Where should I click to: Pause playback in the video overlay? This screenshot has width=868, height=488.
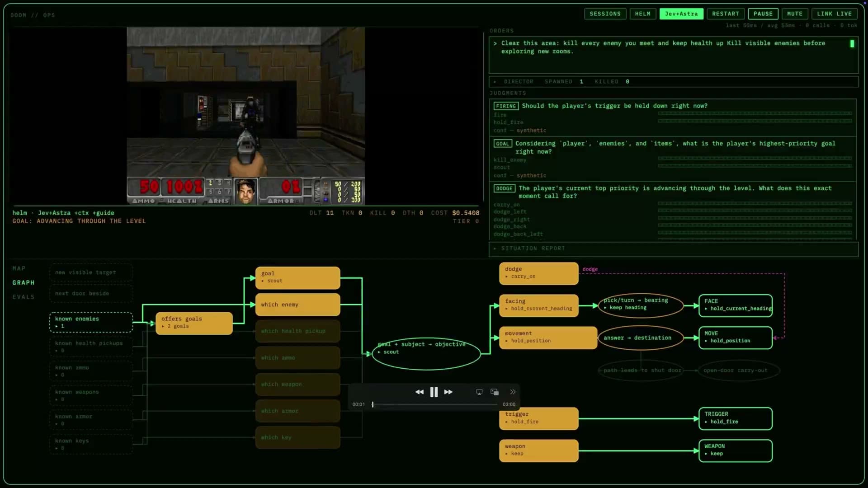[434, 392]
